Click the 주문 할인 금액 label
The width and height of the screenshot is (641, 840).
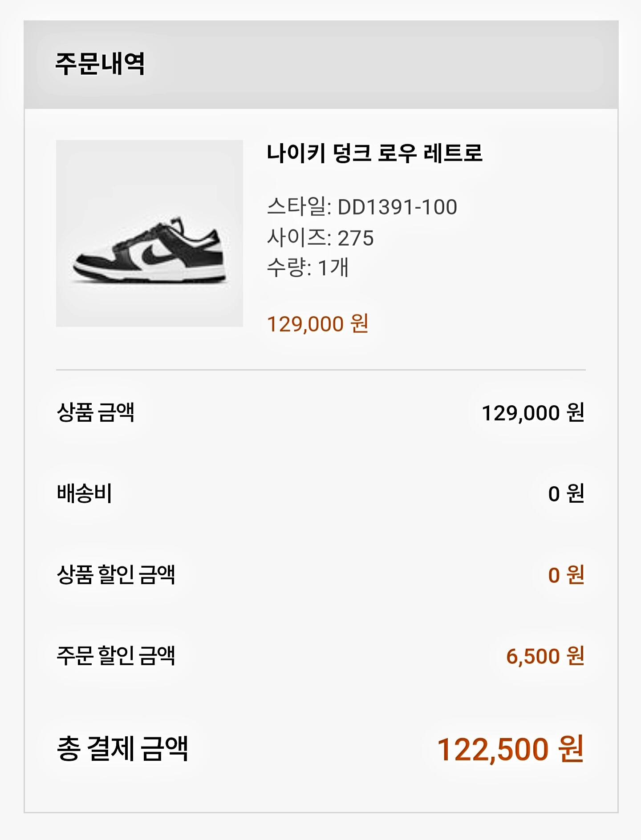pyautogui.click(x=116, y=655)
